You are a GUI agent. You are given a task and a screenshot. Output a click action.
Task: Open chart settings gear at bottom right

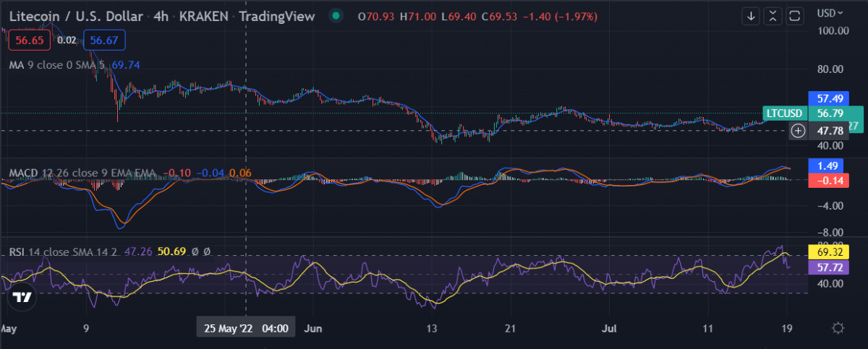tap(838, 328)
